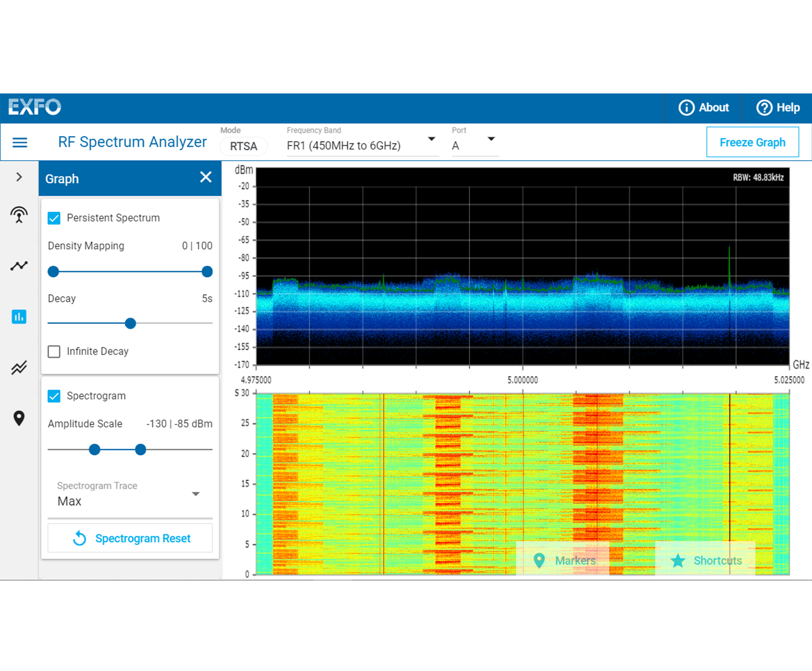This screenshot has width=812, height=671.
Task: Click the Freeze Graph button
Action: (752, 142)
